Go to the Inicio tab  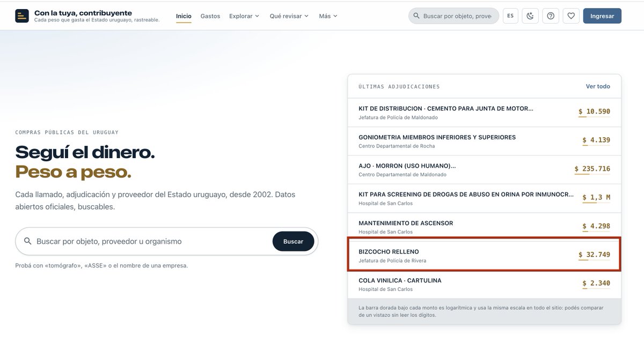(x=184, y=16)
